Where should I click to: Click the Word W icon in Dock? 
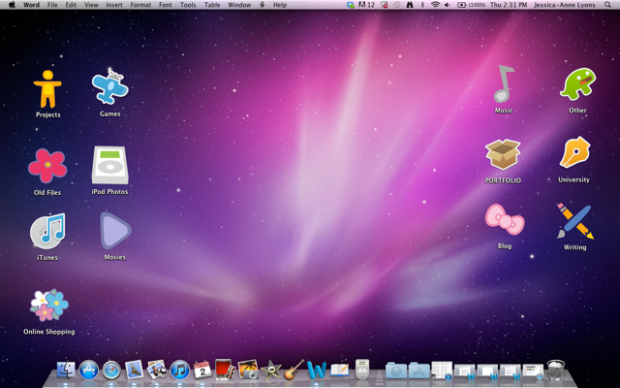[x=317, y=371]
